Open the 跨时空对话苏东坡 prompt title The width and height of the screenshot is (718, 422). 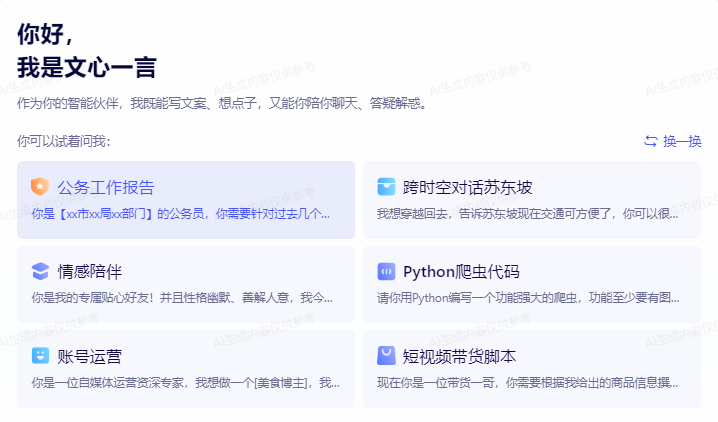(468, 187)
